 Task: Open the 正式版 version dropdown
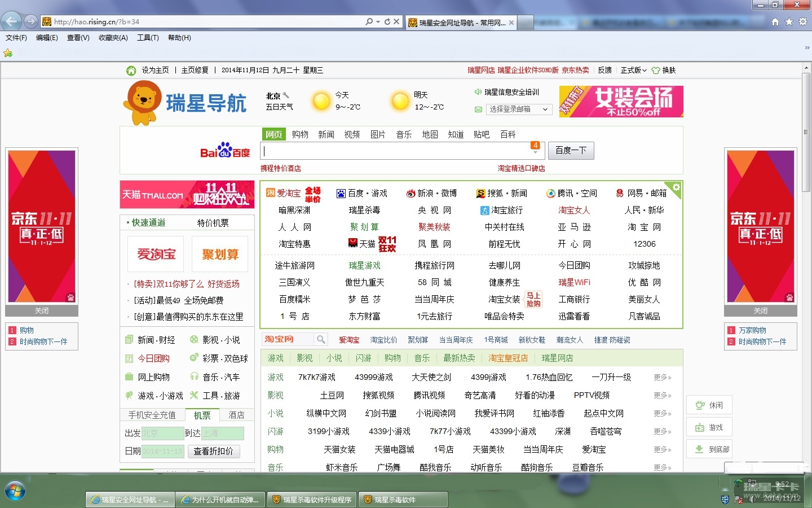pyautogui.click(x=633, y=70)
